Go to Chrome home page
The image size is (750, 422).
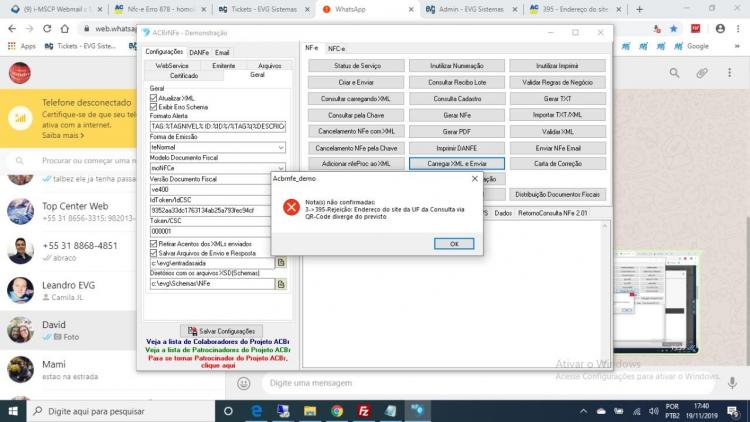pyautogui.click(x=65, y=29)
